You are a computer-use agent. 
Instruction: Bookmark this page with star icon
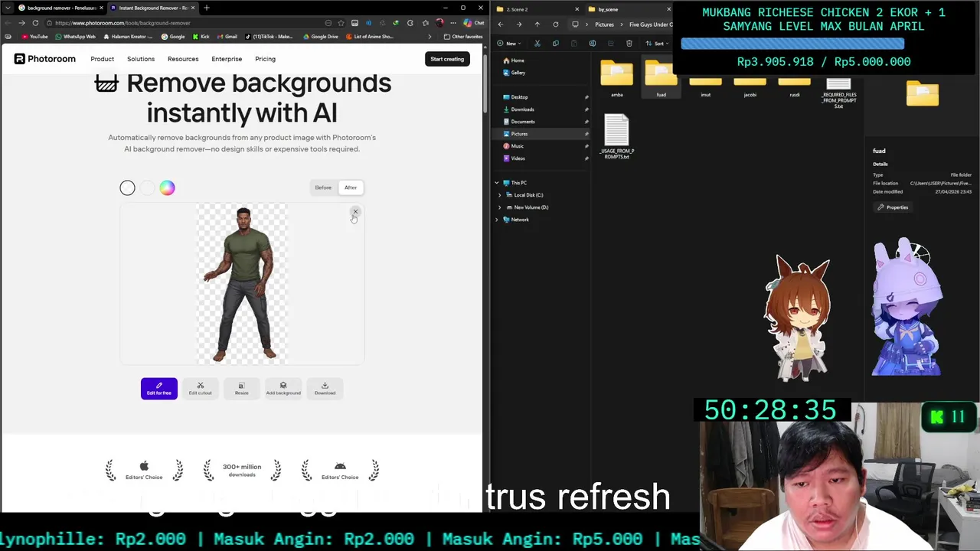(x=341, y=23)
